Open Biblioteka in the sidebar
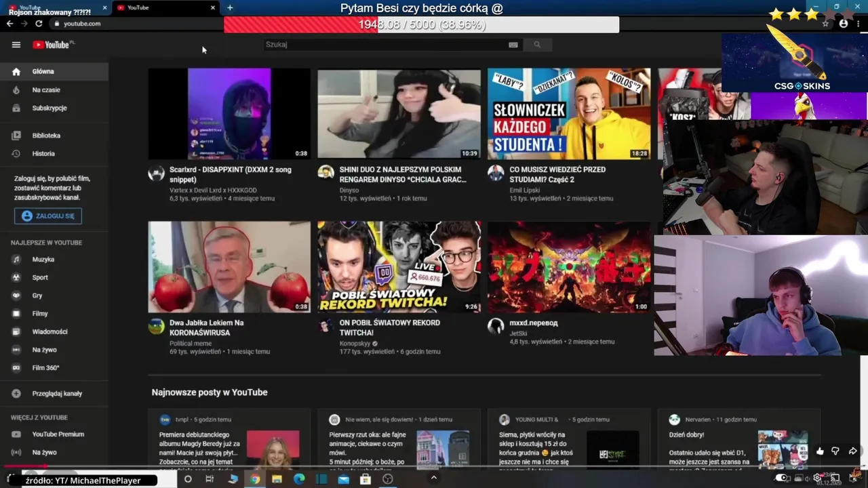The image size is (868, 488). 54,136
